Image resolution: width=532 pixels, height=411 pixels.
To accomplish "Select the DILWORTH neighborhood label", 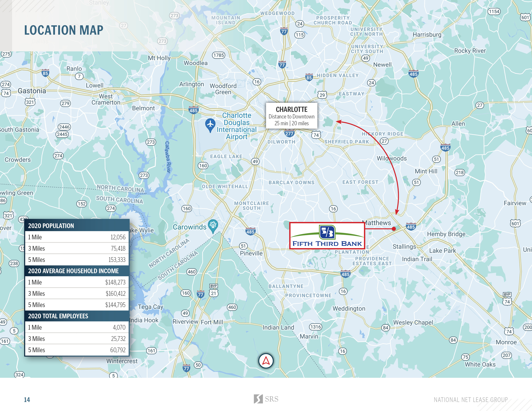I will (x=281, y=142).
